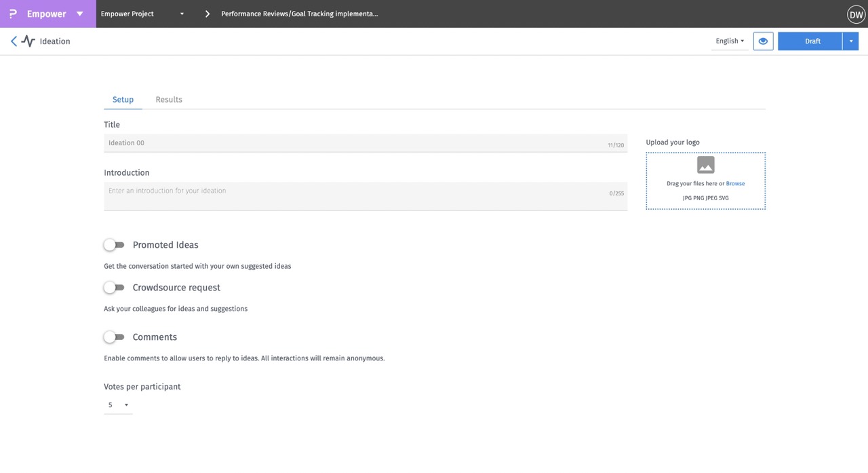Viewport: 868px width, 473px height.
Task: Click the Browse link to upload
Action: tap(735, 183)
